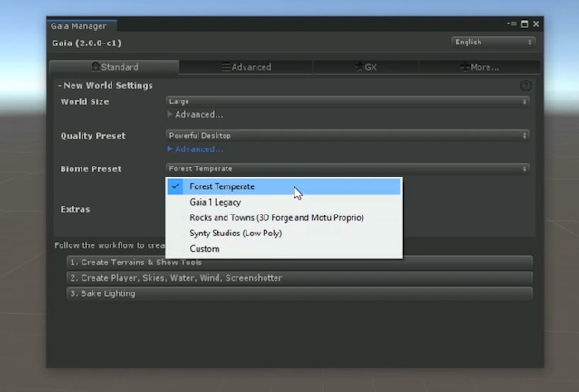Click the Extras label

pyautogui.click(x=75, y=209)
